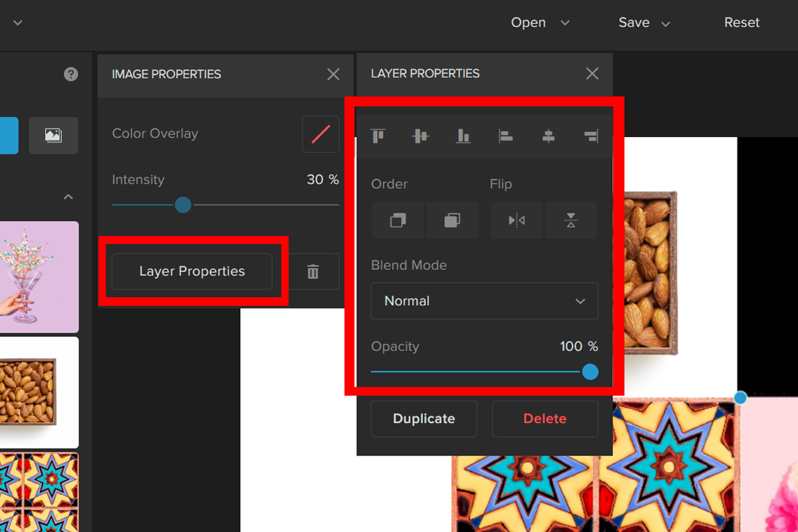Image resolution: width=798 pixels, height=532 pixels.
Task: Flip layer horizontally
Action: click(517, 220)
